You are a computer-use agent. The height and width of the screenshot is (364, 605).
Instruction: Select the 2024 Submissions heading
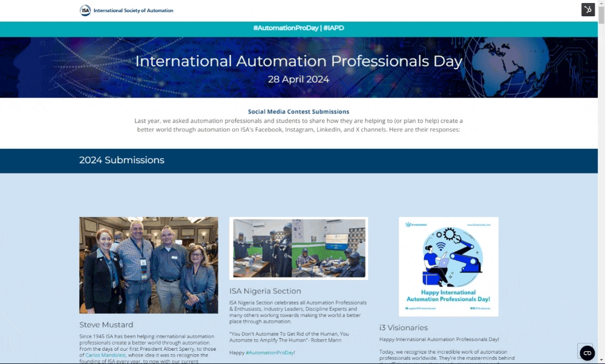coord(122,160)
